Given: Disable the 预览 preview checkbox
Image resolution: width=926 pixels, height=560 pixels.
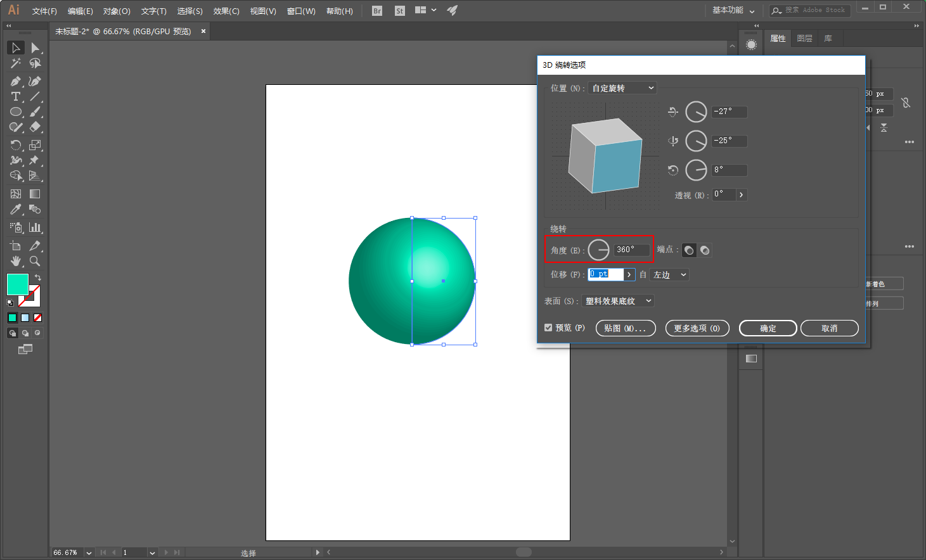Looking at the screenshot, I should pos(548,328).
